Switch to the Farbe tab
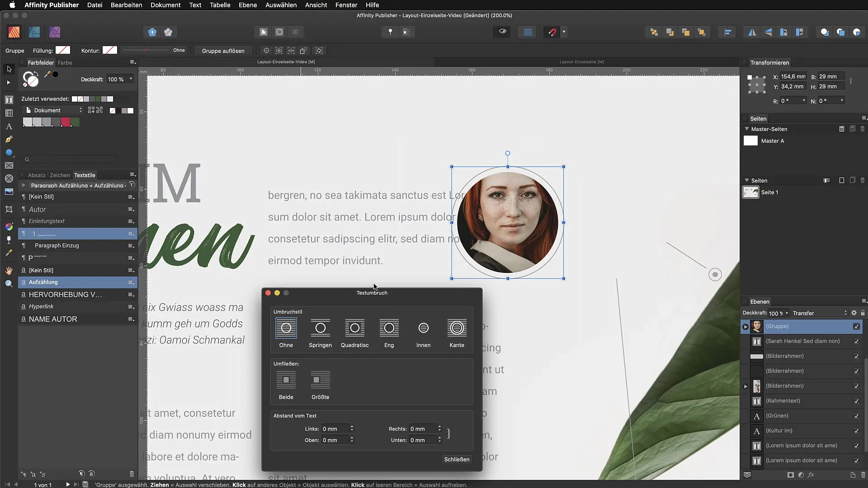Viewport: 868px width, 488px height. pos(65,62)
